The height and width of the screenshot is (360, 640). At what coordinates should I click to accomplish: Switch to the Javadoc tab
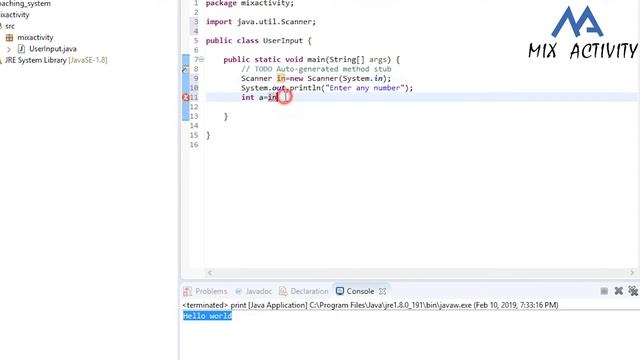pyautogui.click(x=258, y=291)
